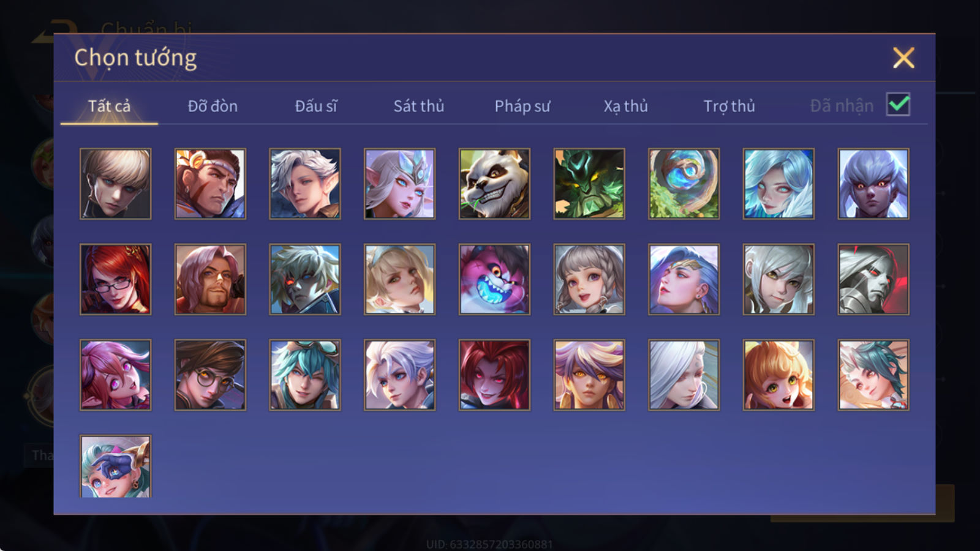
Task: Select the teal-haired hero with goggles
Action: [305, 375]
